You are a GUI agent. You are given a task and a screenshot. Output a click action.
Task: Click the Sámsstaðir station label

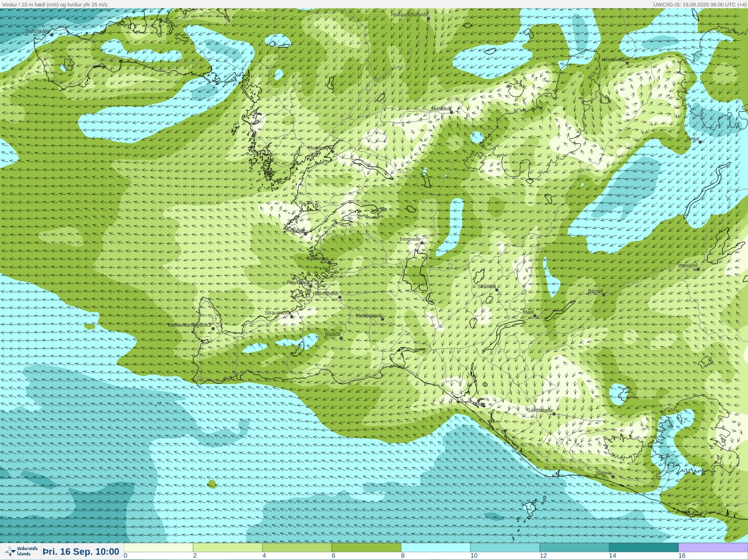pyautogui.click(x=539, y=410)
